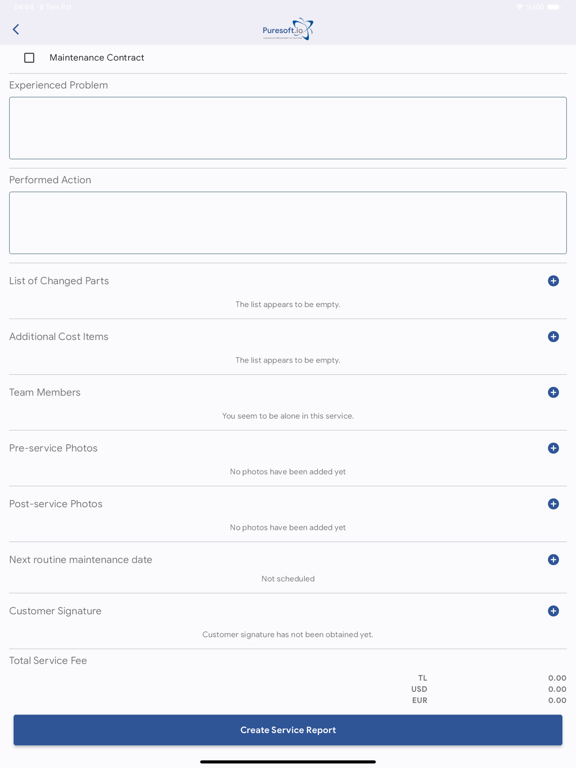The image size is (576, 768).
Task: Add an item to List of Changed Parts
Action: [553, 281]
